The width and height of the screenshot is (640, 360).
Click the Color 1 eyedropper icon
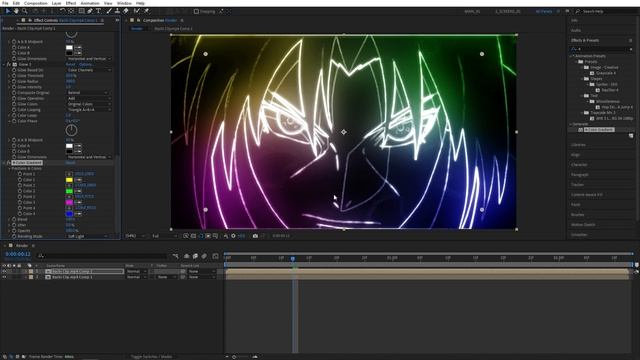point(78,180)
